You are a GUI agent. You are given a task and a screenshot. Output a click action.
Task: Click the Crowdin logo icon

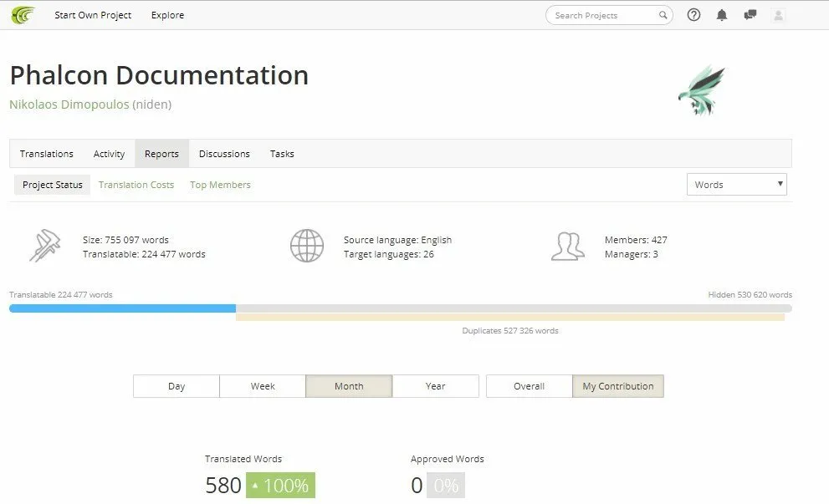pyautogui.click(x=23, y=15)
